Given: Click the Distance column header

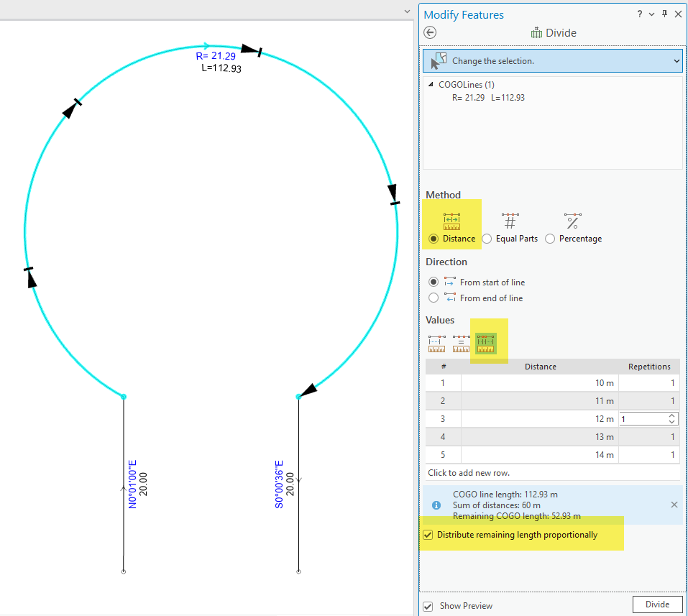Looking at the screenshot, I should pyautogui.click(x=540, y=367).
